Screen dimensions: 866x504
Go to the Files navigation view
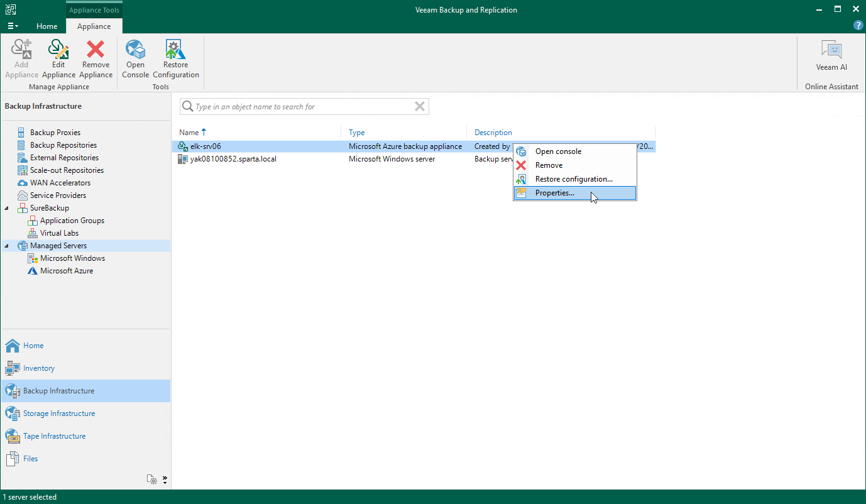click(x=85, y=459)
